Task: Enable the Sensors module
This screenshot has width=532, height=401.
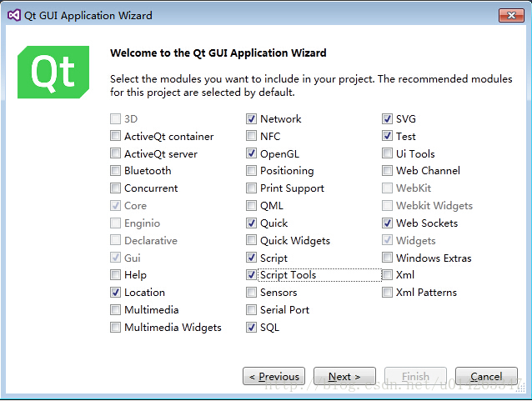Action: (x=251, y=292)
